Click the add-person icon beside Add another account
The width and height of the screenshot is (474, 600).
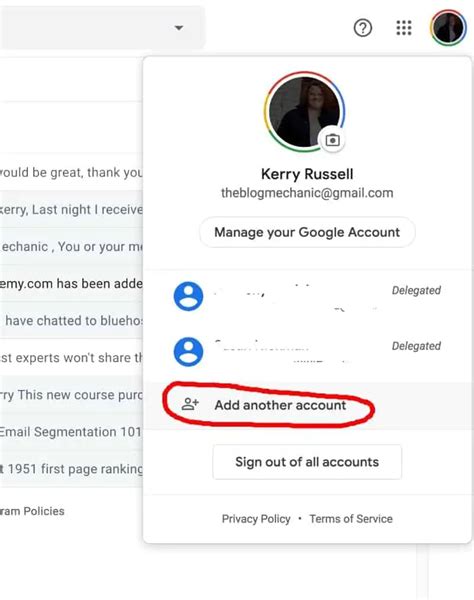tap(190, 404)
